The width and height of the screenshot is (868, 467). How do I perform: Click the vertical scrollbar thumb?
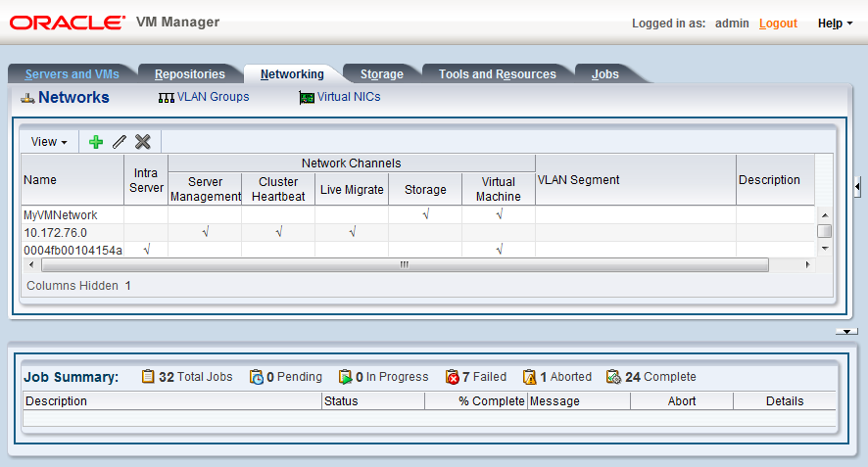point(825,231)
